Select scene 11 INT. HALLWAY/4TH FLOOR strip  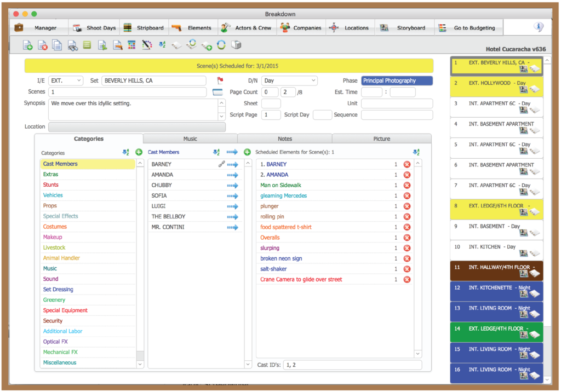click(496, 271)
